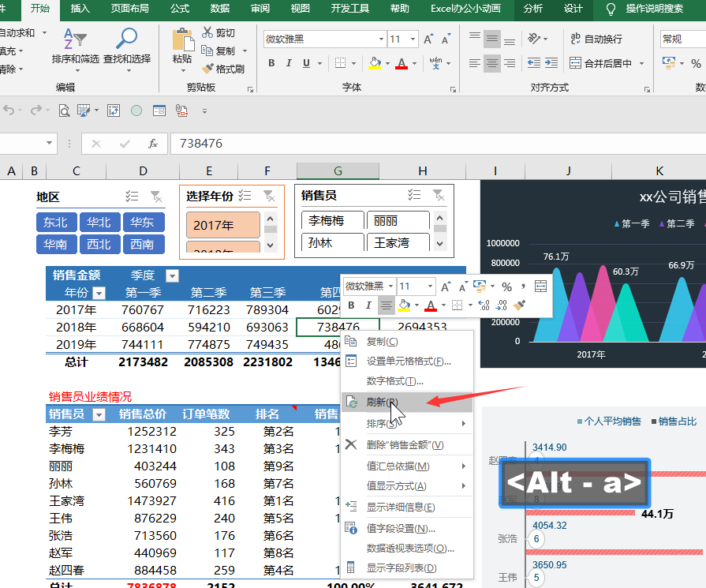Apply ribbon red font color

point(402,63)
